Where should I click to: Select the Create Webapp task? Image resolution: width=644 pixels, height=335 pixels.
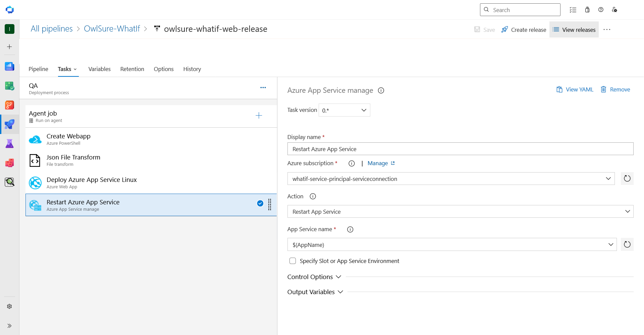point(151,139)
